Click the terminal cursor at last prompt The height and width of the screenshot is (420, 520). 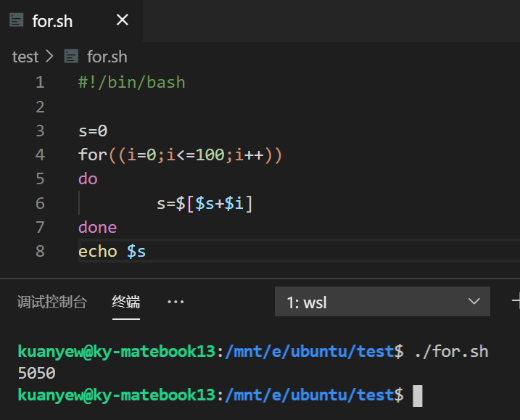418,395
